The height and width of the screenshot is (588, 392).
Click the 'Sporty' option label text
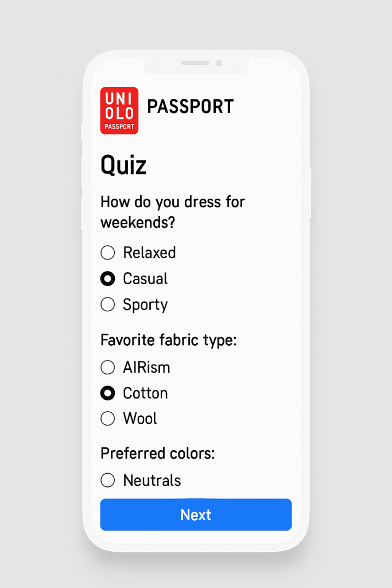click(145, 304)
